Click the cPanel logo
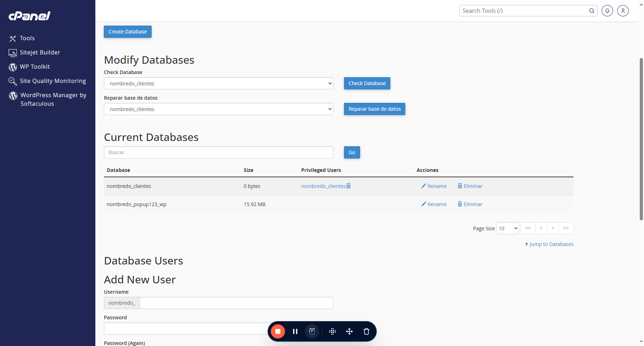 click(30, 16)
